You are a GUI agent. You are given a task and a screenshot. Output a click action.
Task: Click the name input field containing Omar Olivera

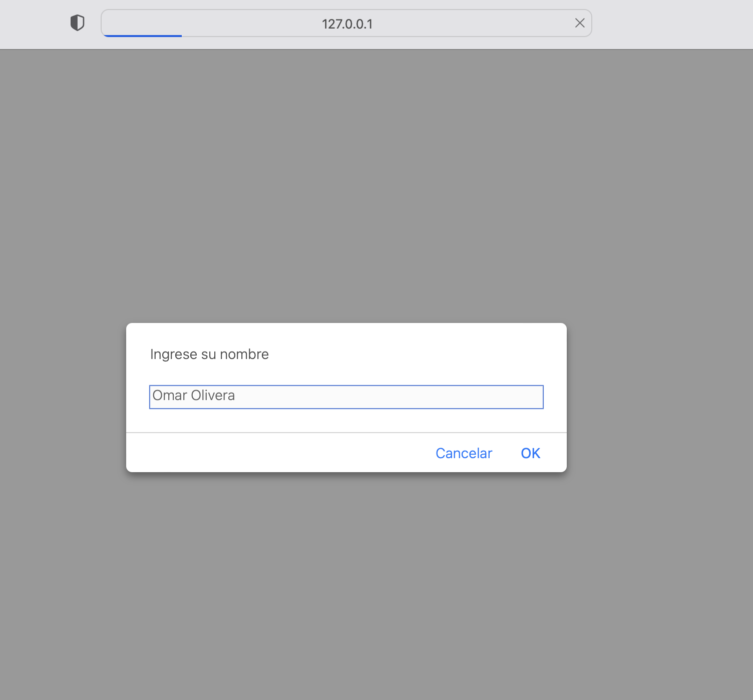pyautogui.click(x=346, y=397)
